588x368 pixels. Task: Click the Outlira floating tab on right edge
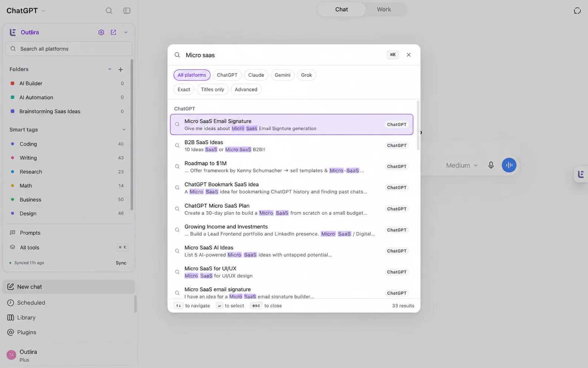(x=581, y=174)
